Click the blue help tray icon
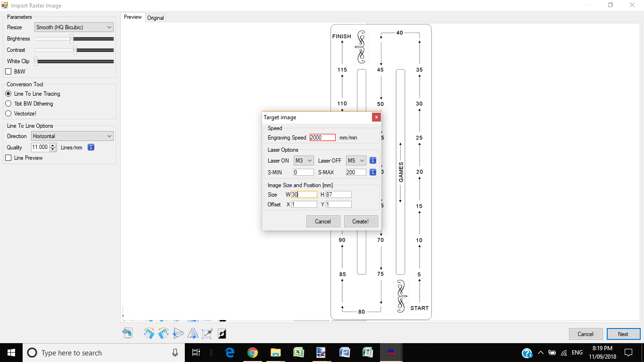The height and width of the screenshot is (362, 644). click(527, 353)
